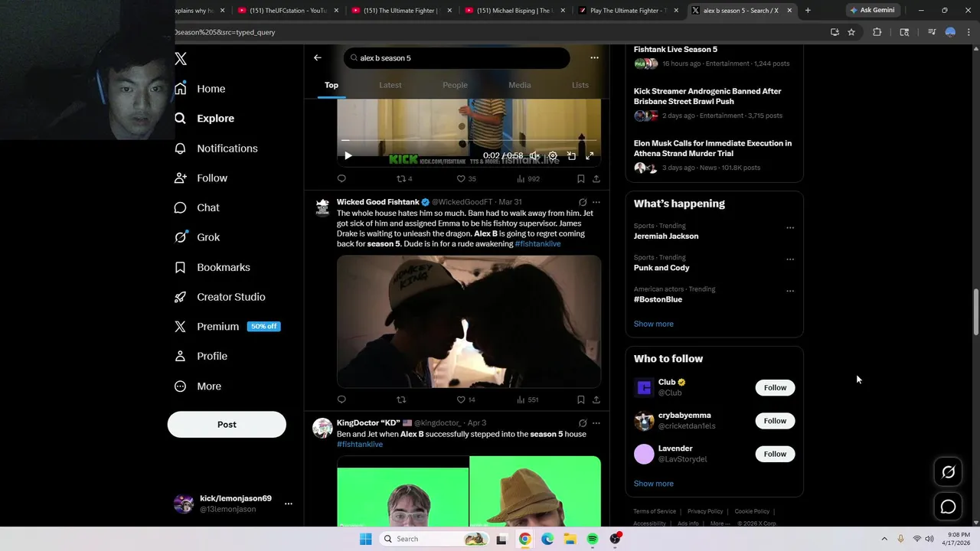Screen dimensions: 980x551
Task: Open Notifications in the sidebar
Action: tap(216, 148)
